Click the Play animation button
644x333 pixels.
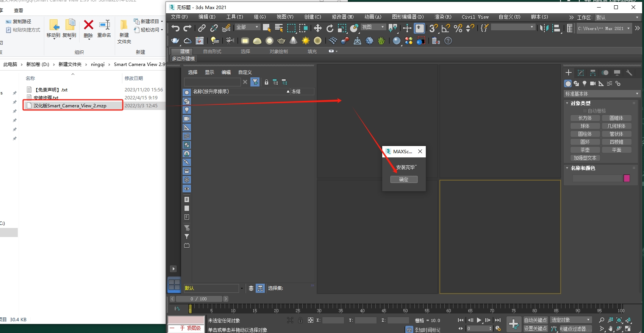click(479, 320)
